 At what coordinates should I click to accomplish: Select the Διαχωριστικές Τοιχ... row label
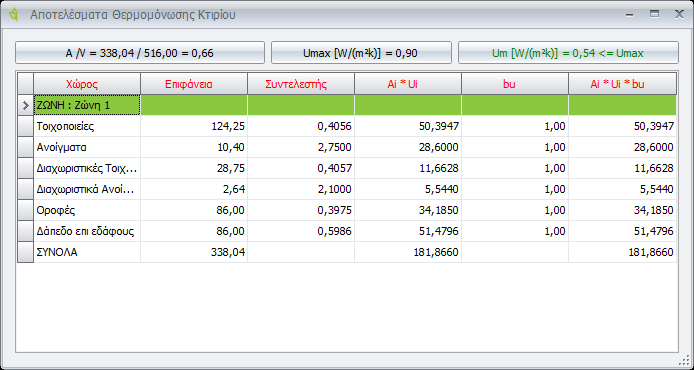click(87, 168)
